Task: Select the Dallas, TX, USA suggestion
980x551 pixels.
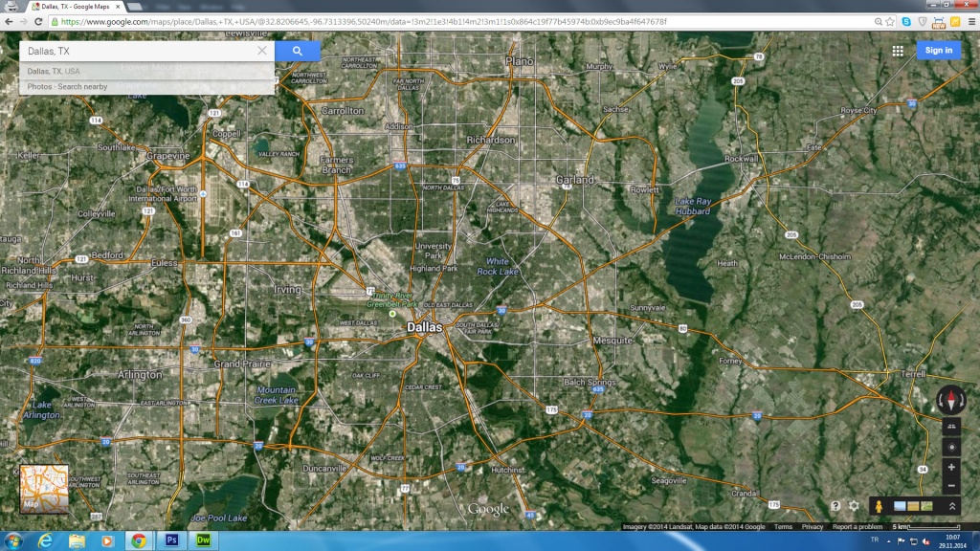Action: (x=54, y=71)
